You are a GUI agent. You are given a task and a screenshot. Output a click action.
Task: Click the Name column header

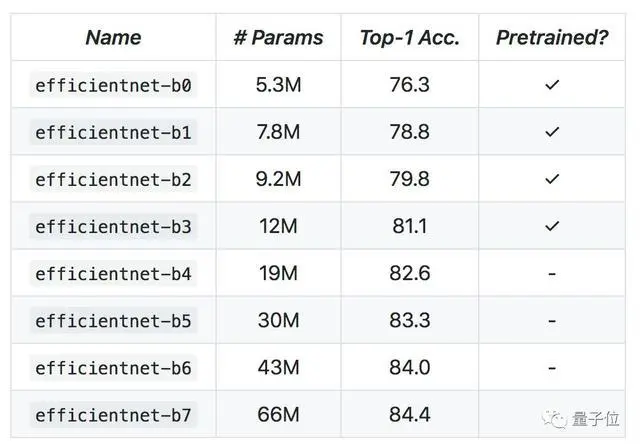click(x=113, y=38)
